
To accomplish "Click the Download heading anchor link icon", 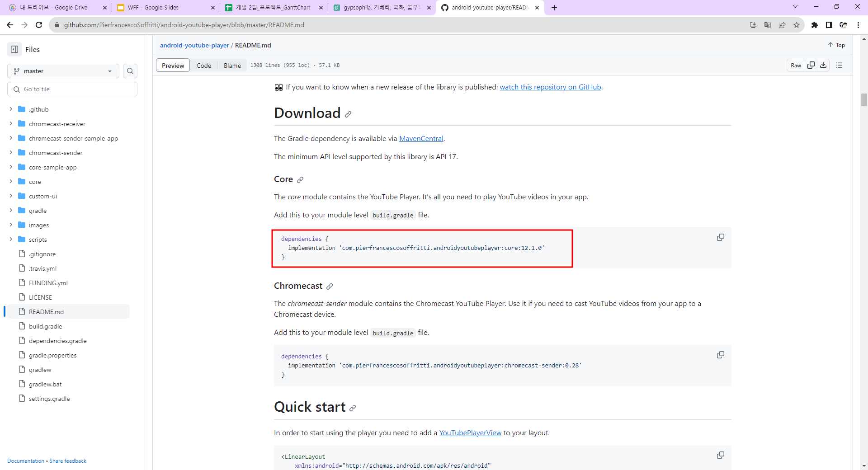I will (x=348, y=114).
